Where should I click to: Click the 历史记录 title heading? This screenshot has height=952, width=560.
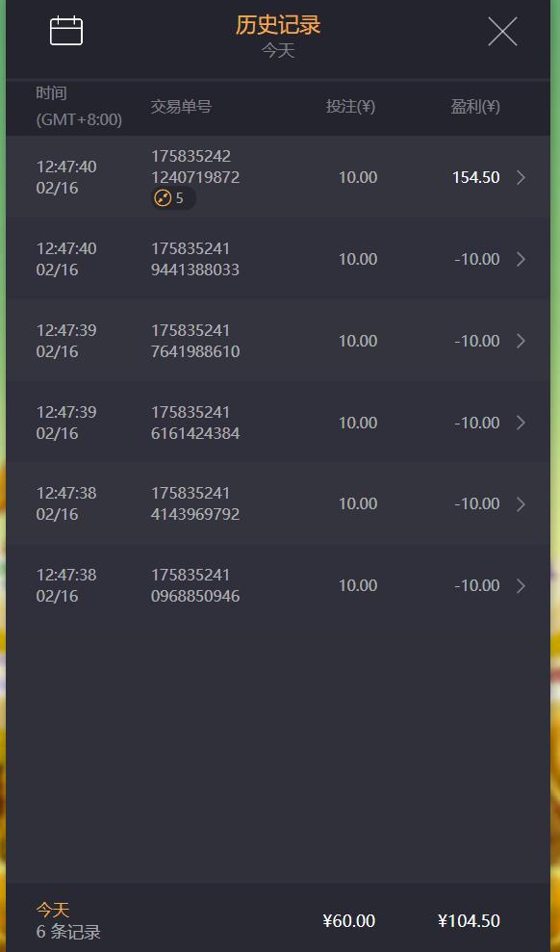(278, 25)
